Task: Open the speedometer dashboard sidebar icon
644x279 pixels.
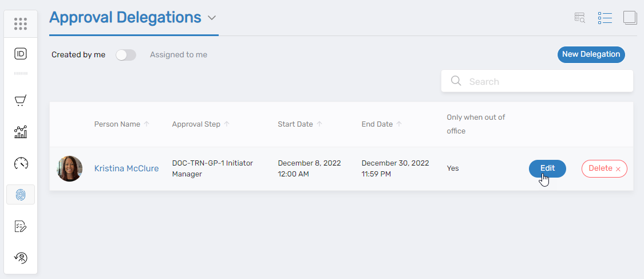Action: pos(21,163)
